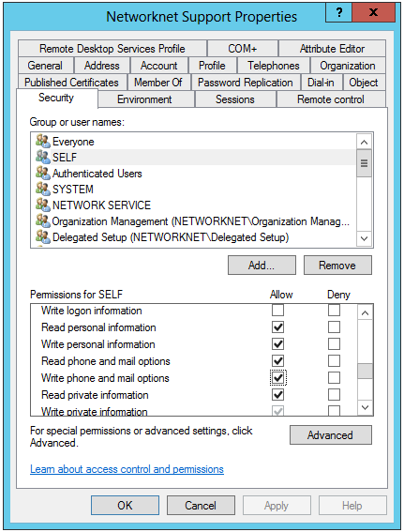Select the Everyone group icon
The image size is (404, 532).
tap(43, 141)
